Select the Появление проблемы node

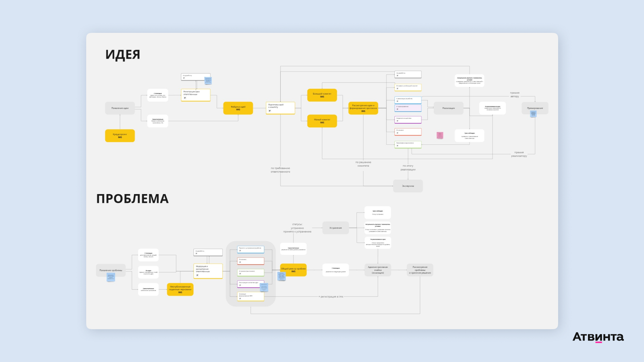click(111, 270)
